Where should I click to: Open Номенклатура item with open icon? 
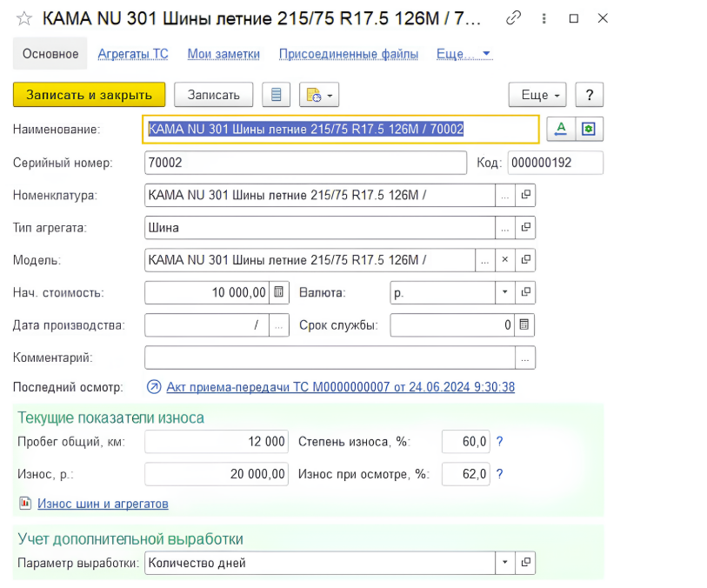525,195
